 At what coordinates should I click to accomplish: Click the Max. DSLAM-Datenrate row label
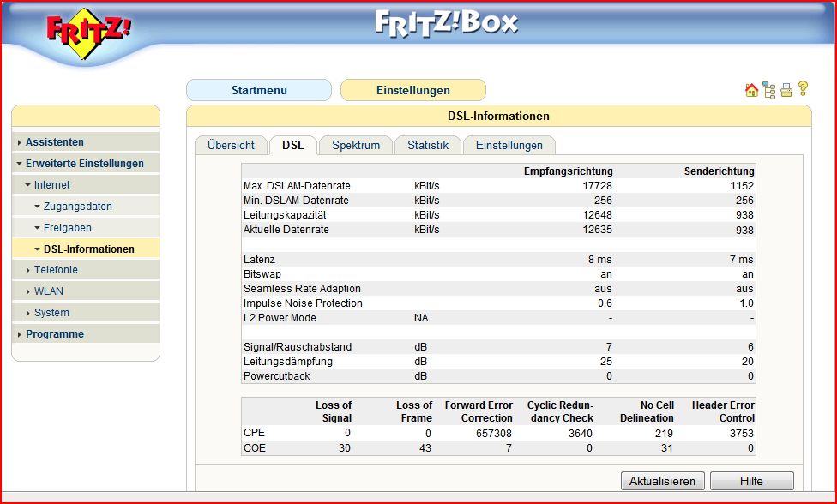297,186
